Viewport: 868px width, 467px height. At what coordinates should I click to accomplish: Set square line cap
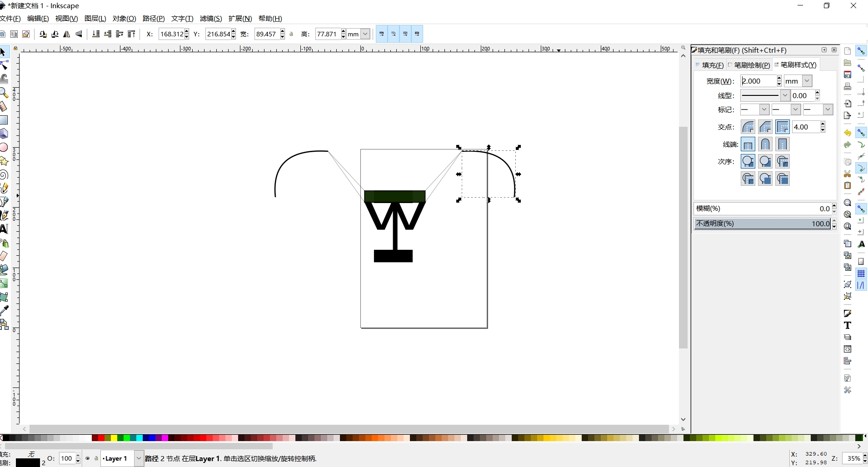(783, 144)
